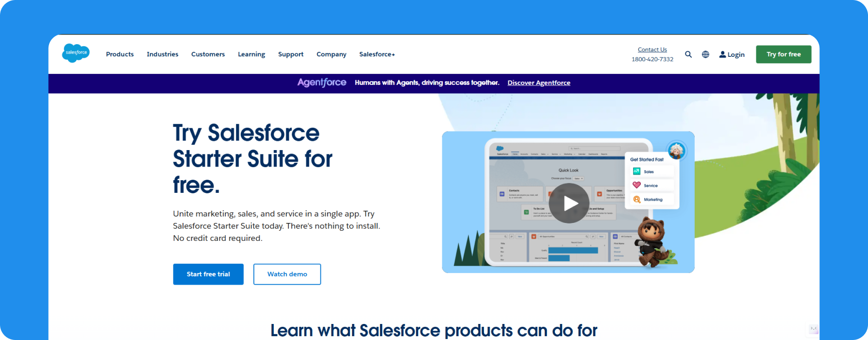
Task: Expand the Products menu
Action: 120,54
